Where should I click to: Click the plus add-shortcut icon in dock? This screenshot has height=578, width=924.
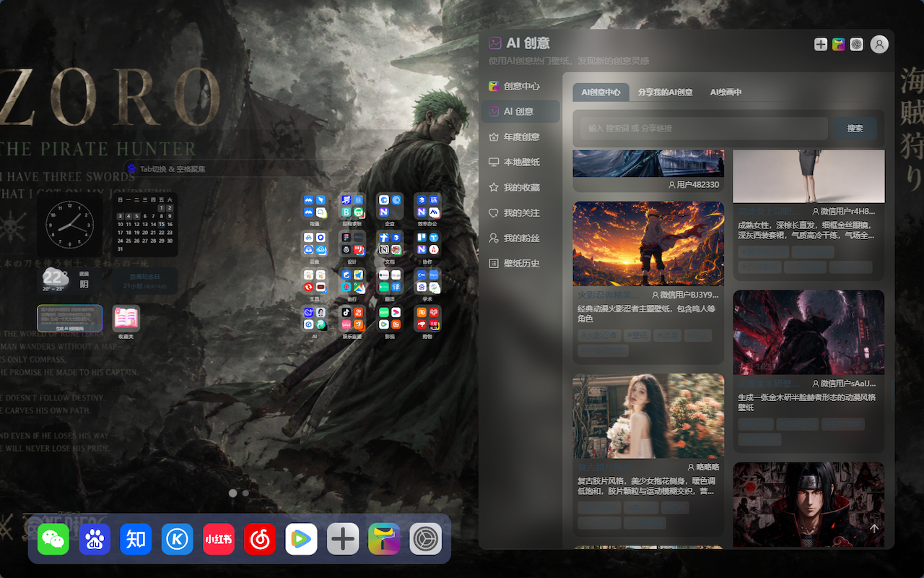click(343, 539)
